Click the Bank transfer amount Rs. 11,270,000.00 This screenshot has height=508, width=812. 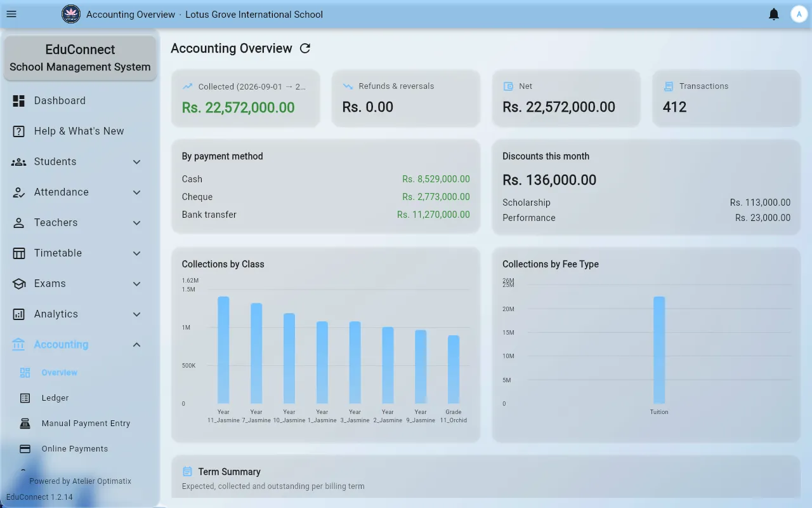click(x=433, y=215)
